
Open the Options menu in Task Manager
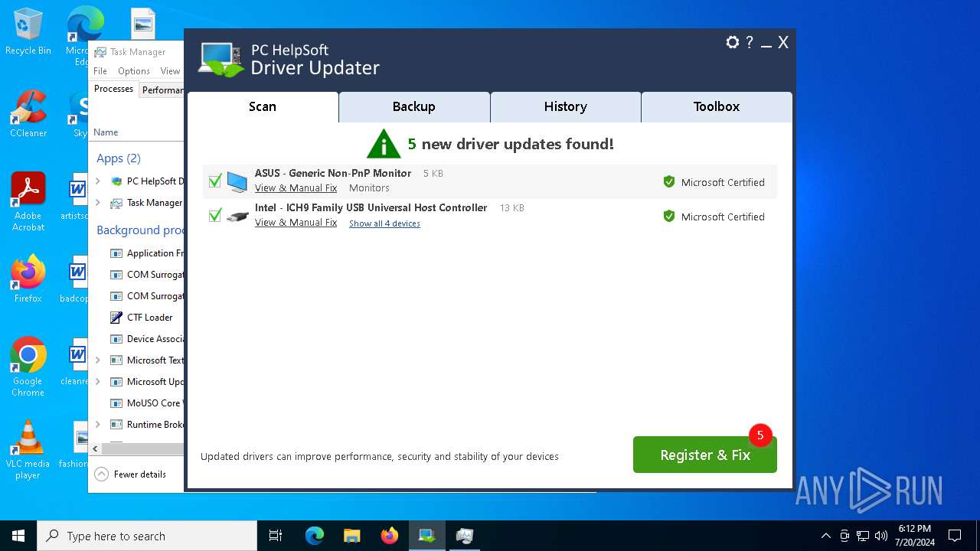(x=134, y=71)
